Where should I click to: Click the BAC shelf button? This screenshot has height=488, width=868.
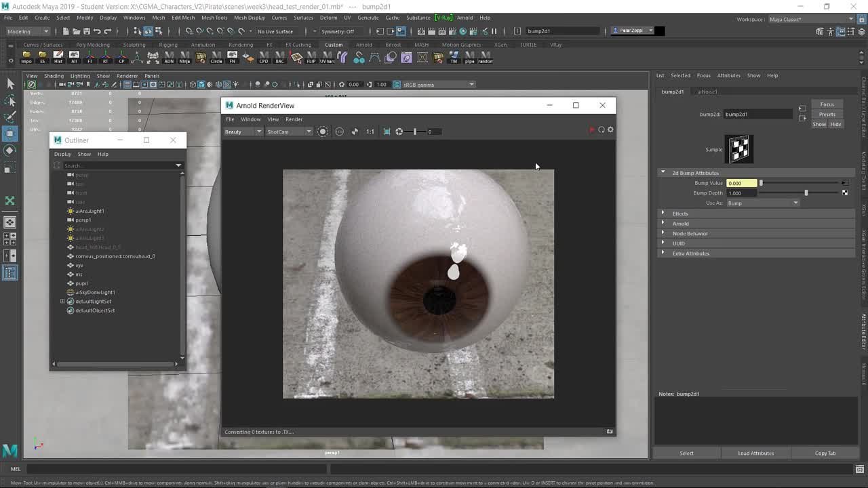click(279, 58)
